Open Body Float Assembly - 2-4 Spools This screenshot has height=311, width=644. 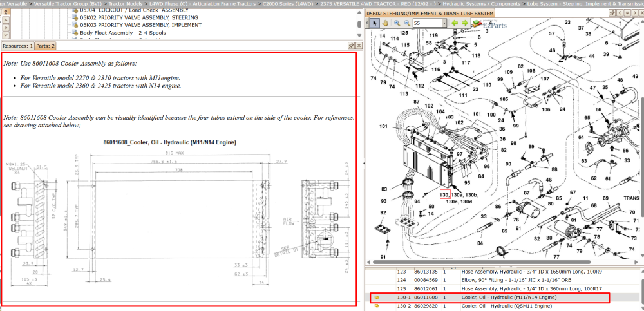pyautogui.click(x=123, y=32)
